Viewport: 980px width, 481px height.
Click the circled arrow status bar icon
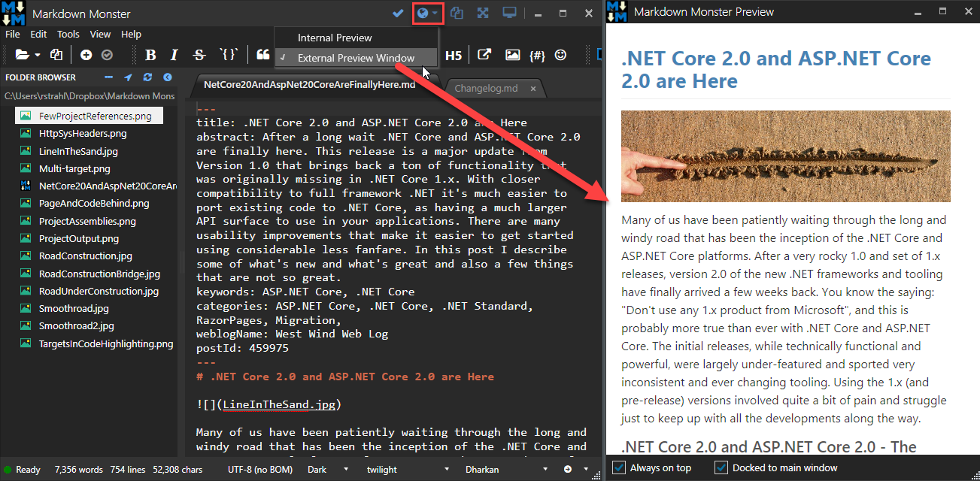coord(568,470)
